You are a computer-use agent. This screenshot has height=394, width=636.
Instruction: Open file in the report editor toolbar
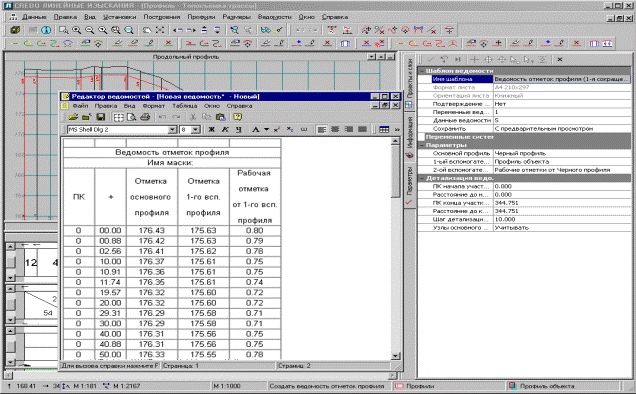[73, 117]
